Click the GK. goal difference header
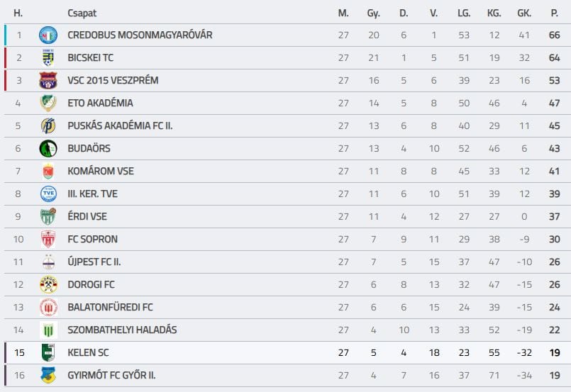 pyautogui.click(x=524, y=13)
